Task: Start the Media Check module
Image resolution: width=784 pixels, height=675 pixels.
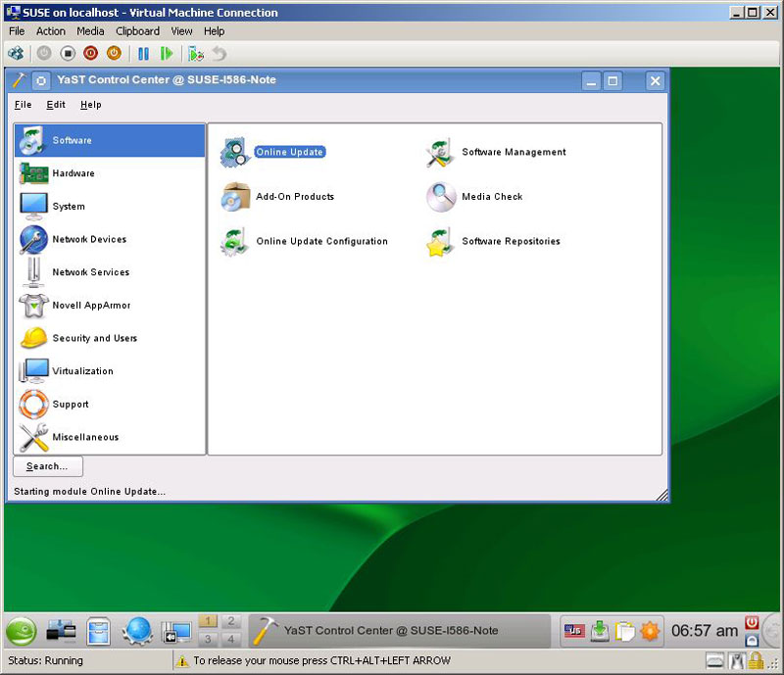Action: [474, 197]
